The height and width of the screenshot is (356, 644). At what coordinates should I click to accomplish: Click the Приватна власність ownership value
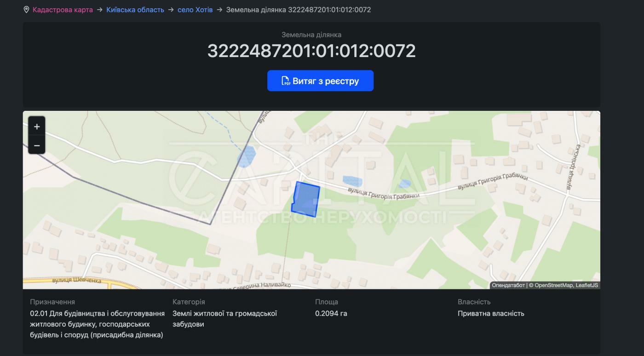(491, 314)
